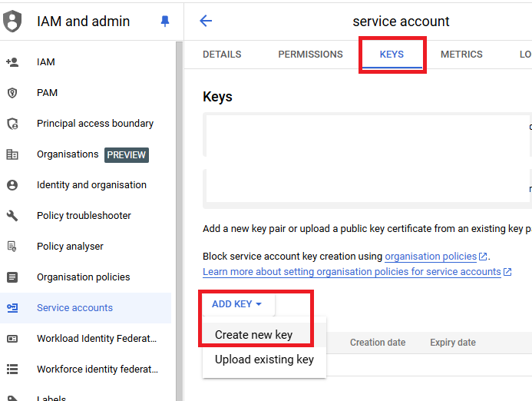Select the Create new key option
The width and height of the screenshot is (532, 401).
click(253, 335)
